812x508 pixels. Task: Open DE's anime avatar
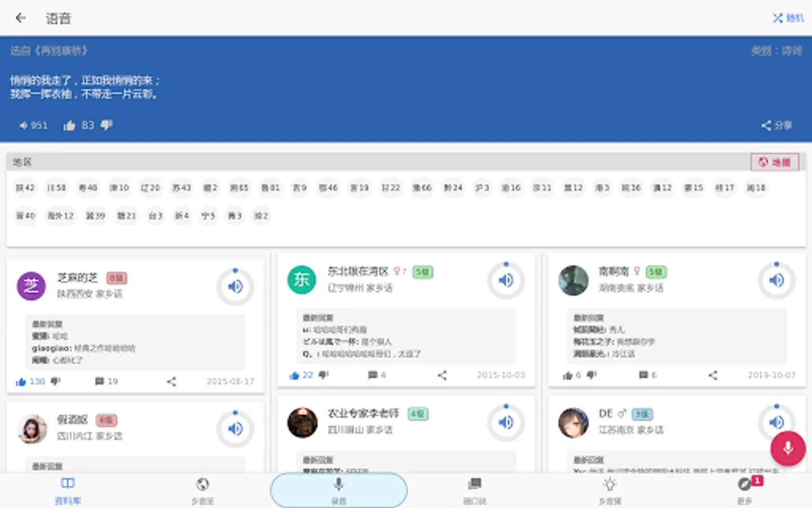tap(573, 422)
